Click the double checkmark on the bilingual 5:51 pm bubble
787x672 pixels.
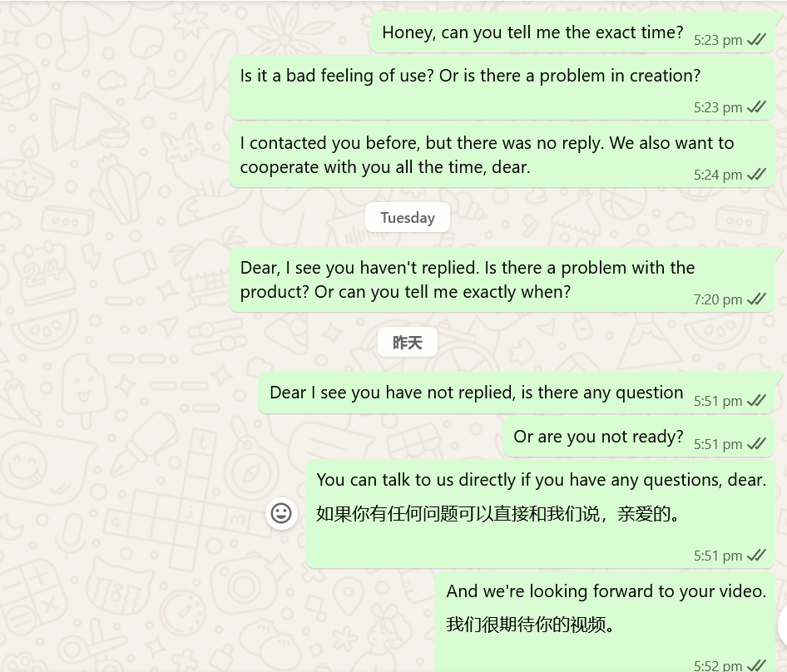[756, 555]
